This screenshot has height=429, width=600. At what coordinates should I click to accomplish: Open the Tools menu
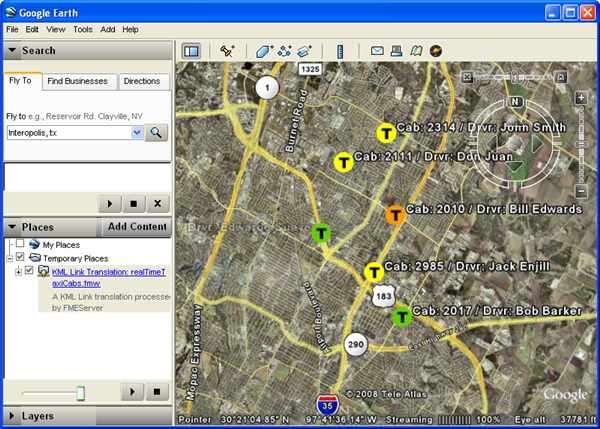(x=83, y=29)
